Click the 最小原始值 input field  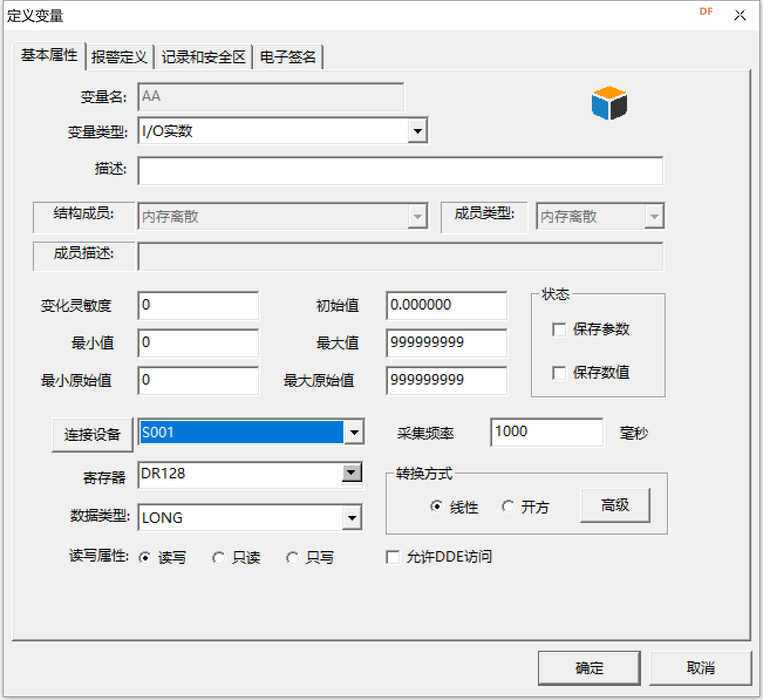point(198,380)
